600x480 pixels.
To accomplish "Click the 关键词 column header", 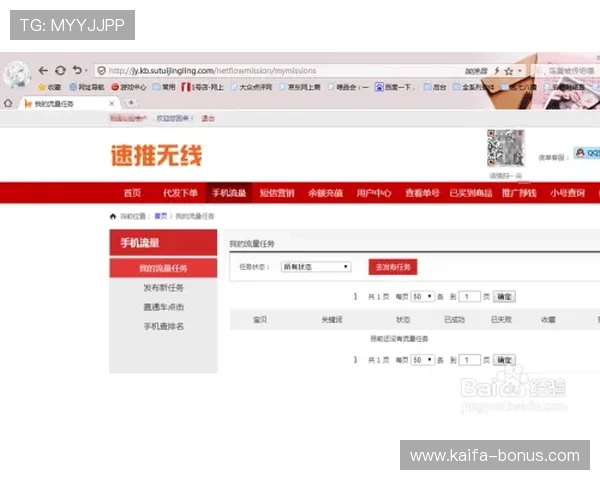I will [332, 320].
